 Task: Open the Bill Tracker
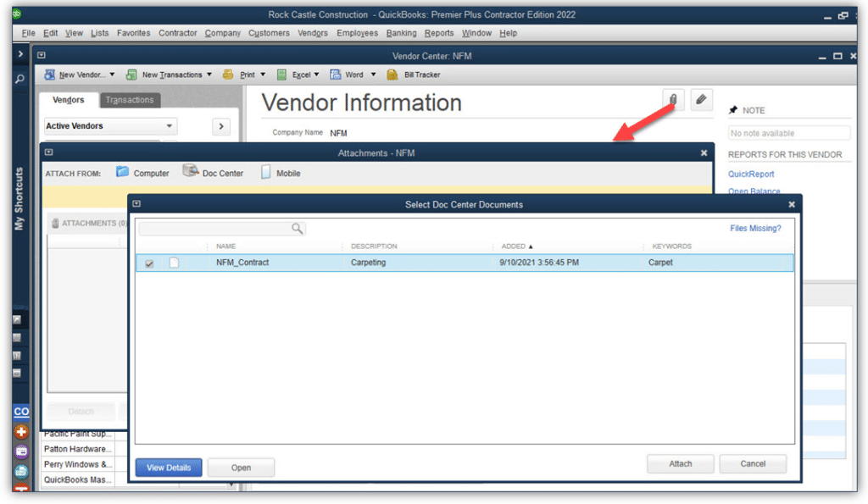pyautogui.click(x=417, y=74)
